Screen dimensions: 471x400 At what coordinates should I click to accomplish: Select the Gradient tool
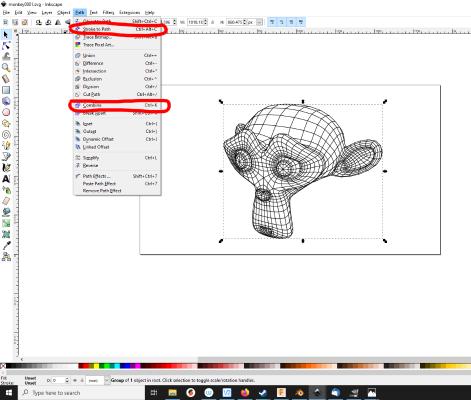[x=6, y=223]
